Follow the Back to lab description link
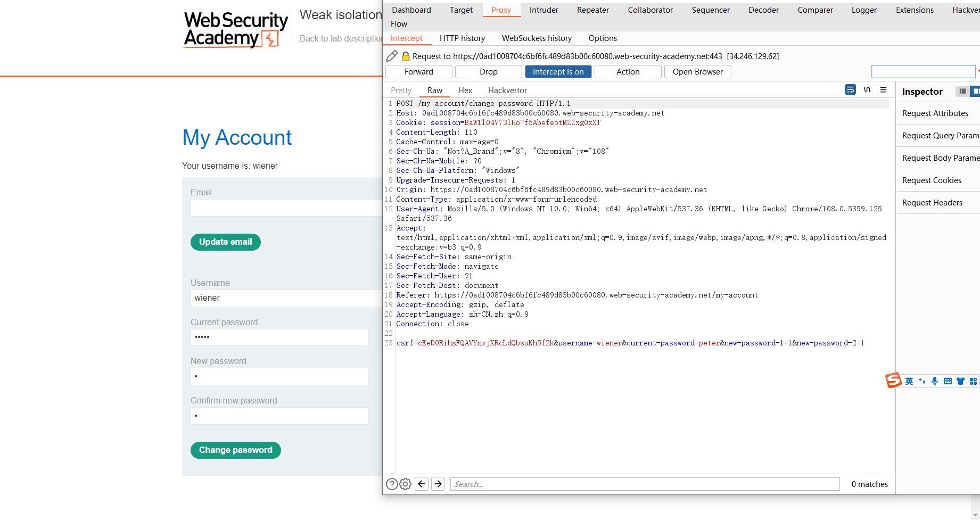980x520 pixels. pos(341,38)
